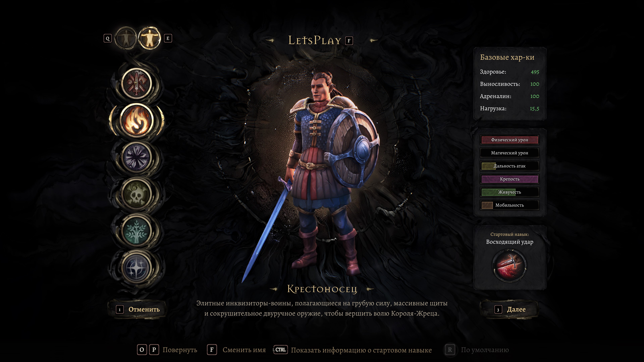The height and width of the screenshot is (362, 644).
Task: Click the Физический урон stat bar
Action: [x=509, y=140]
